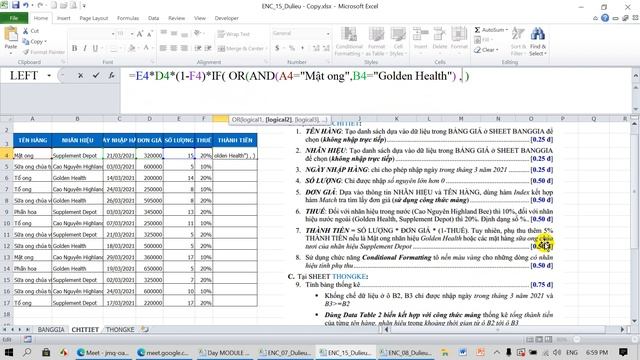Screen dimensions: 640x360
Task: Open the Format as Table gallery
Action: 376,41
